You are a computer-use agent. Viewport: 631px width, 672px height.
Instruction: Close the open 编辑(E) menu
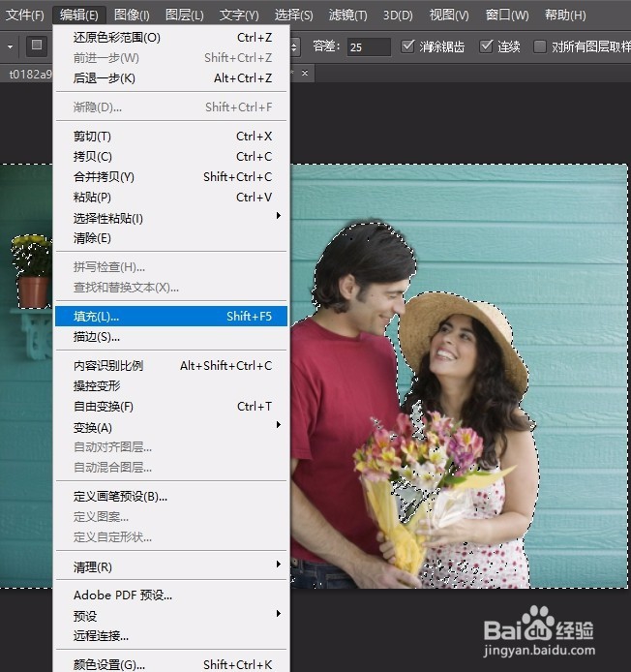tap(78, 15)
